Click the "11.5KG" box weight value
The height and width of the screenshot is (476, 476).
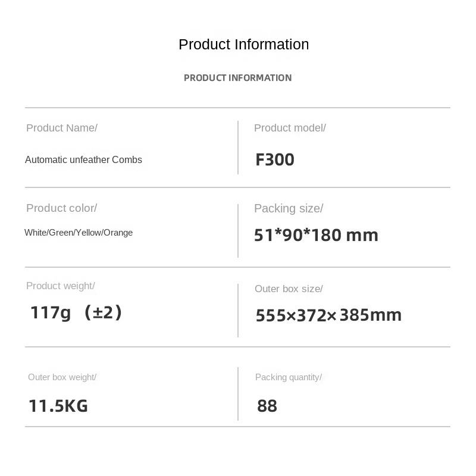[58, 406]
